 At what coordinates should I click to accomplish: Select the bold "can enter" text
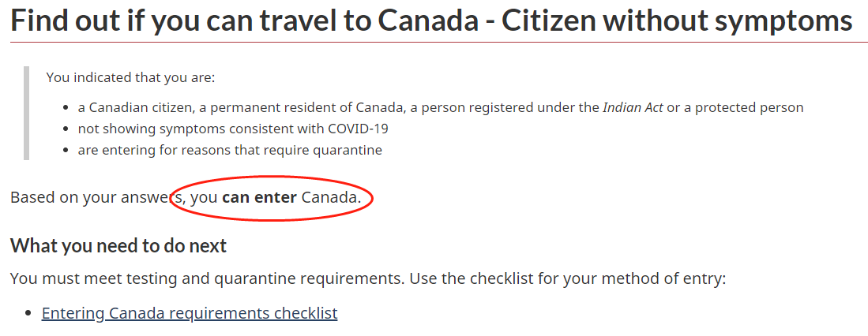(259, 197)
